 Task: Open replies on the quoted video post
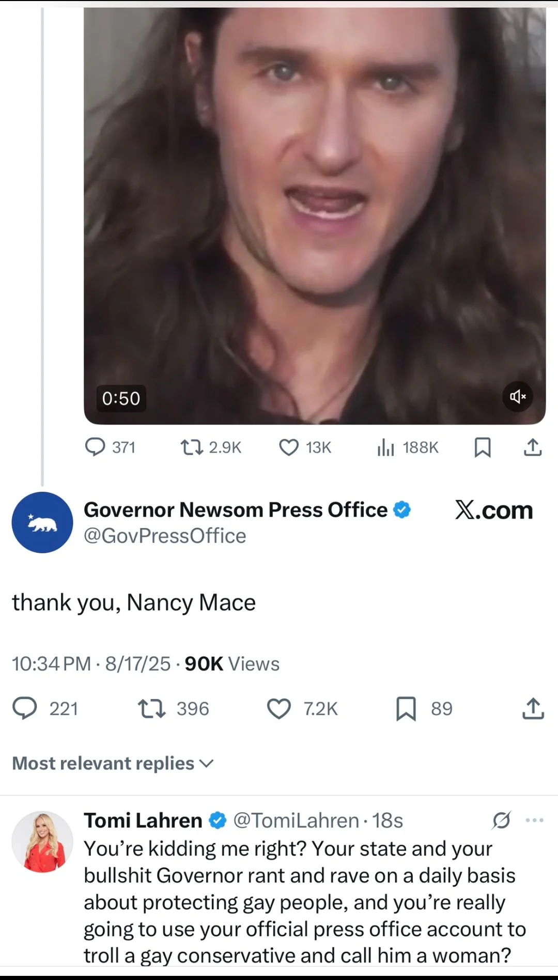click(110, 447)
